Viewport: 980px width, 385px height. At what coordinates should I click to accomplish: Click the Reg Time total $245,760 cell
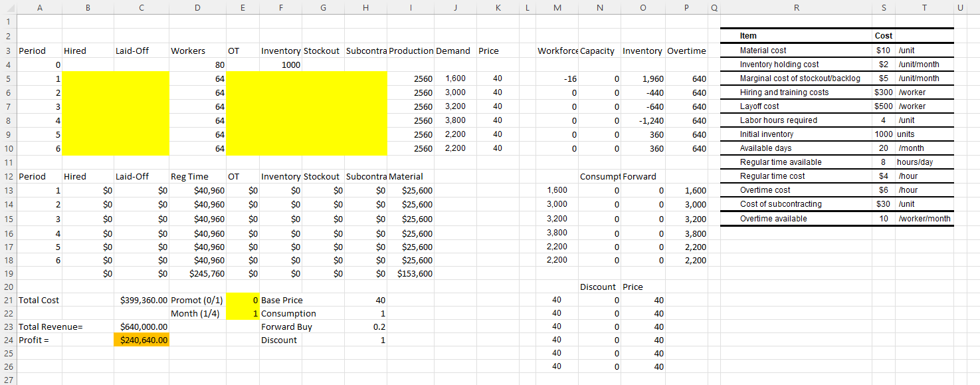tap(197, 273)
